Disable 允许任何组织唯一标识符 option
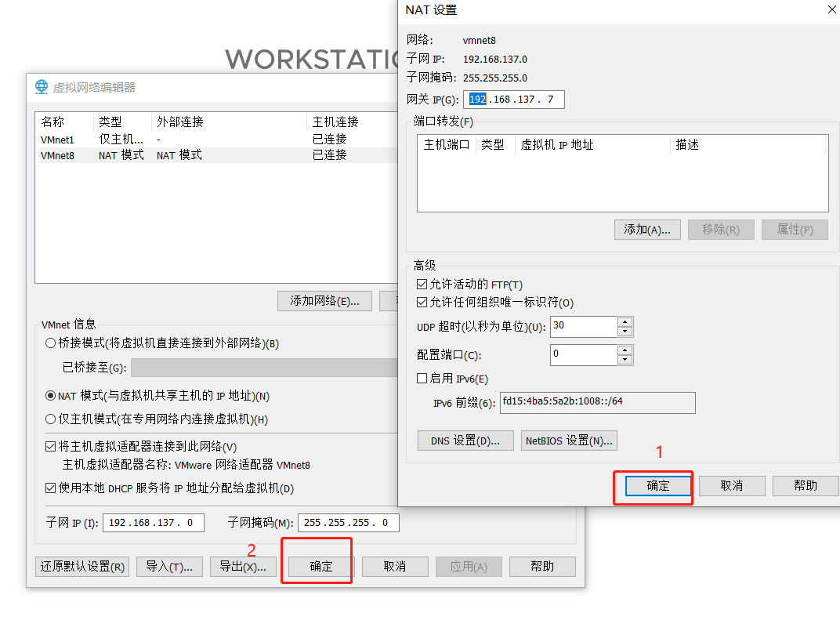 tap(422, 302)
